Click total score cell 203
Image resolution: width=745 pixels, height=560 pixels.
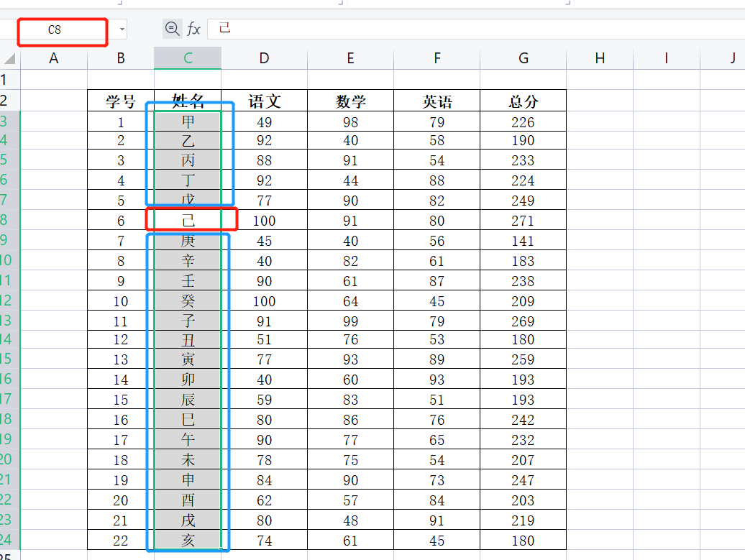[x=523, y=500]
